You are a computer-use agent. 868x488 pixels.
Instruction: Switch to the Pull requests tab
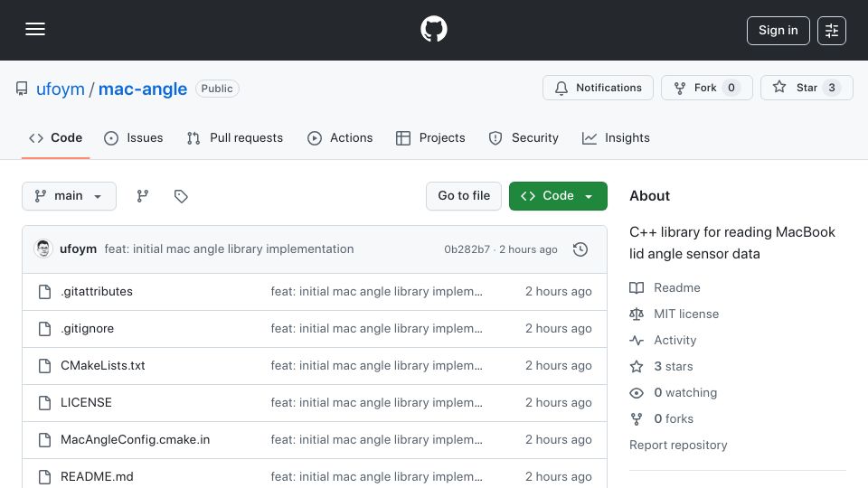click(235, 137)
